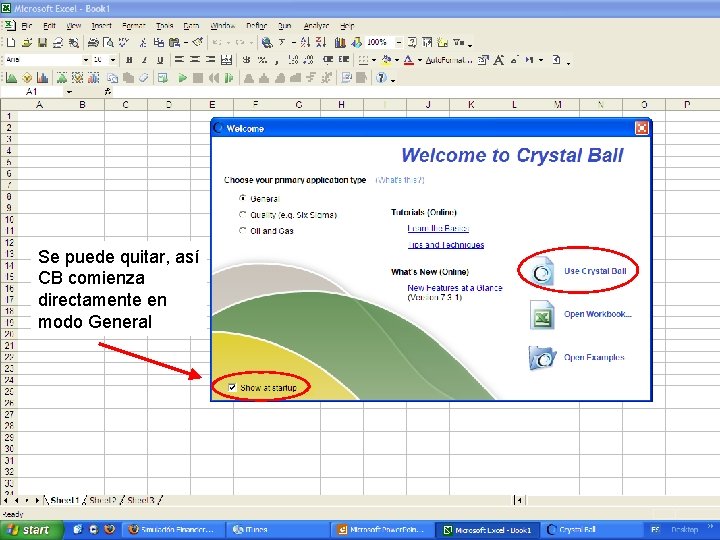This screenshot has height=540, width=720.
Task: Open the Run menu
Action: click(285, 26)
